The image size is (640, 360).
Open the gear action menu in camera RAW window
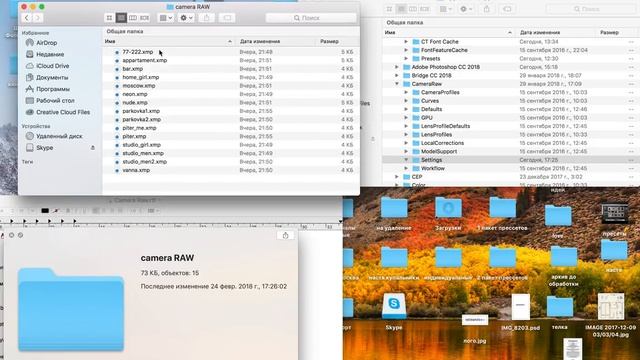[x=186, y=18]
